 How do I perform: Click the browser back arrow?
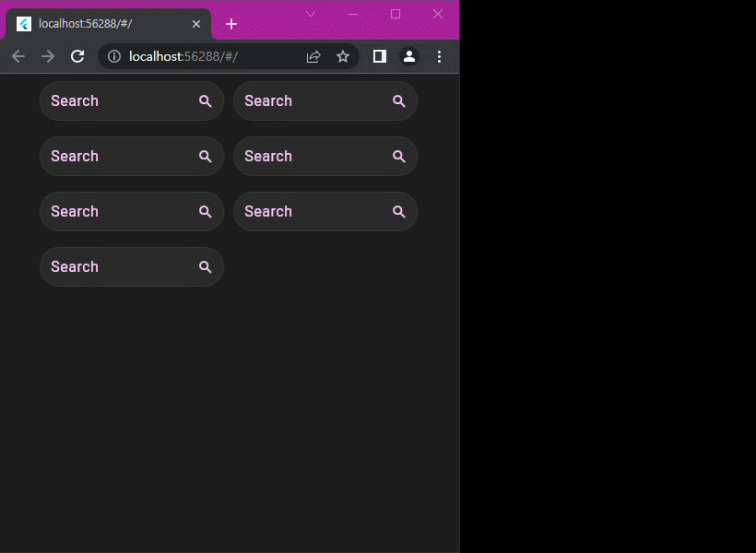(18, 56)
